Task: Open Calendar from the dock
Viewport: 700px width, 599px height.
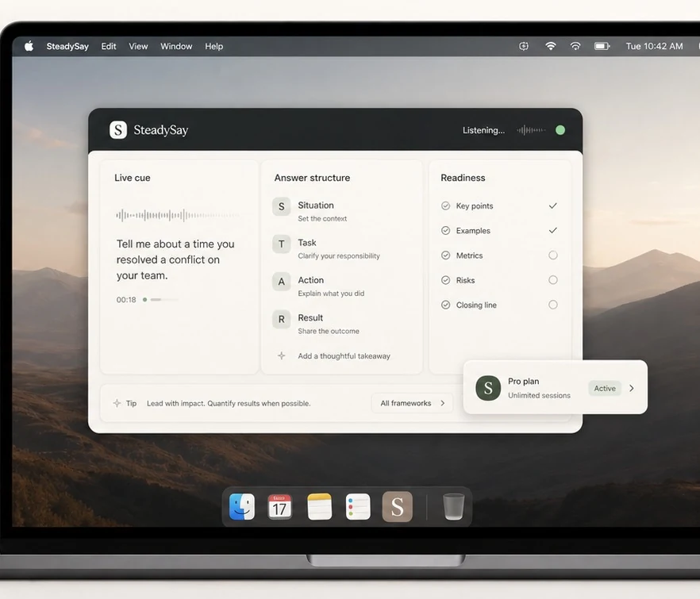Action: pos(279,507)
